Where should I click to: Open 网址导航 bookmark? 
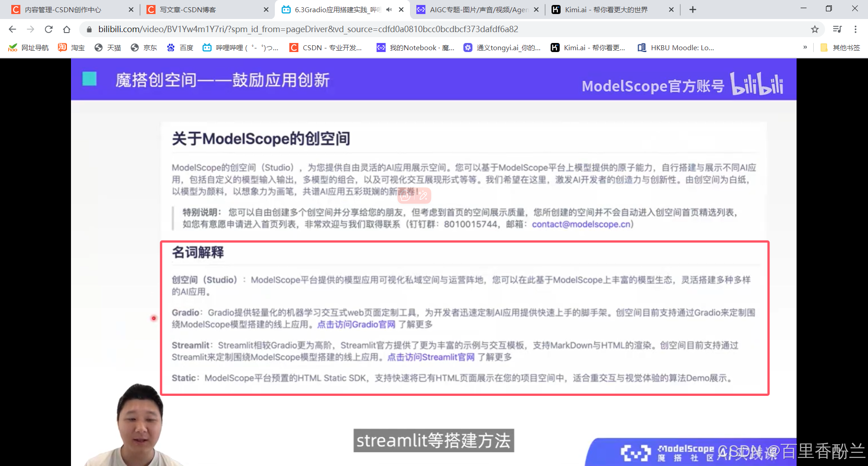point(28,48)
